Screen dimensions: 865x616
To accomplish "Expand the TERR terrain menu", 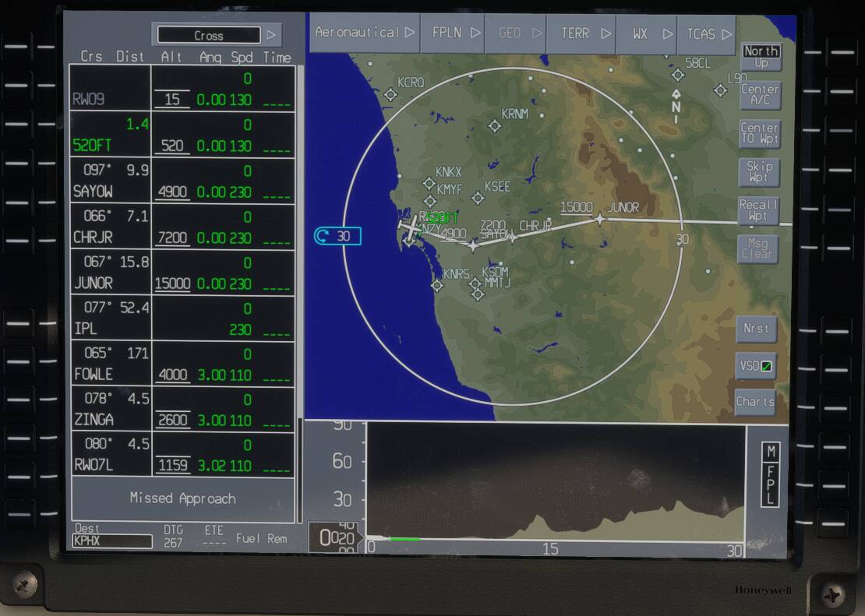I will click(x=581, y=33).
